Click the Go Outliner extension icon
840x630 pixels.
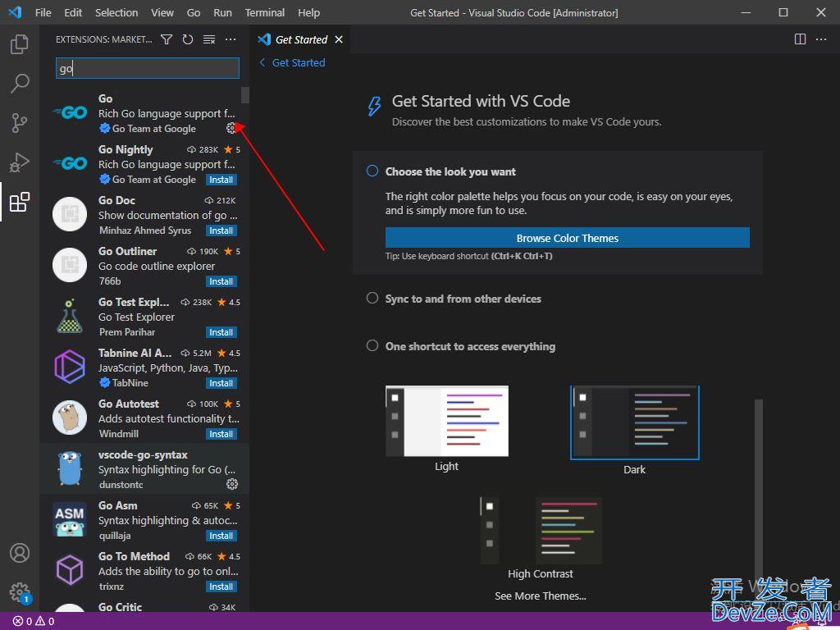click(70, 265)
